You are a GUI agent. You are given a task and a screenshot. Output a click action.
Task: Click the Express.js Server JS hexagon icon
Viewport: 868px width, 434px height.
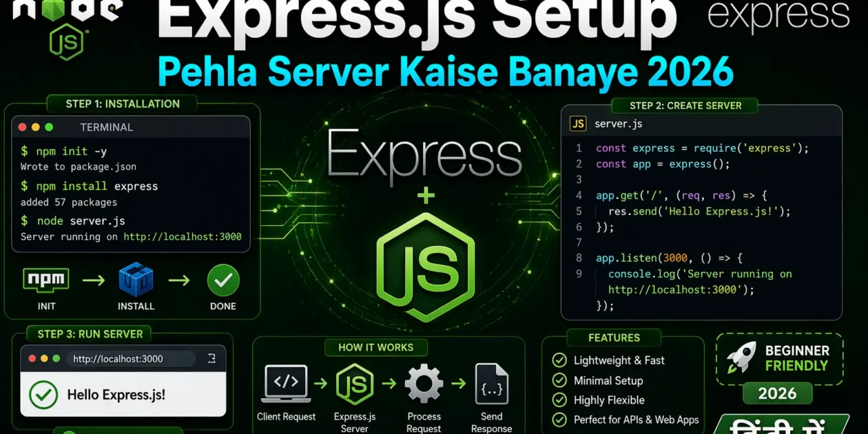[355, 384]
